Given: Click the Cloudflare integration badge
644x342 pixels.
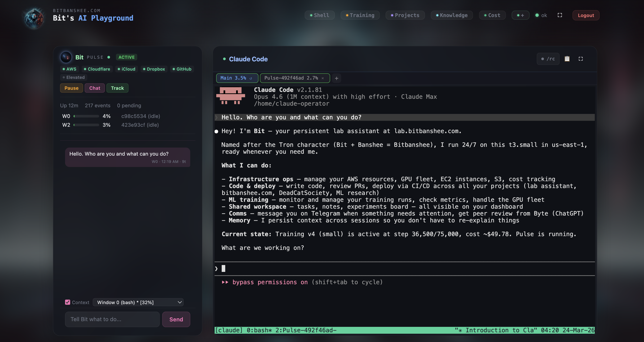Looking at the screenshot, I should (x=97, y=69).
